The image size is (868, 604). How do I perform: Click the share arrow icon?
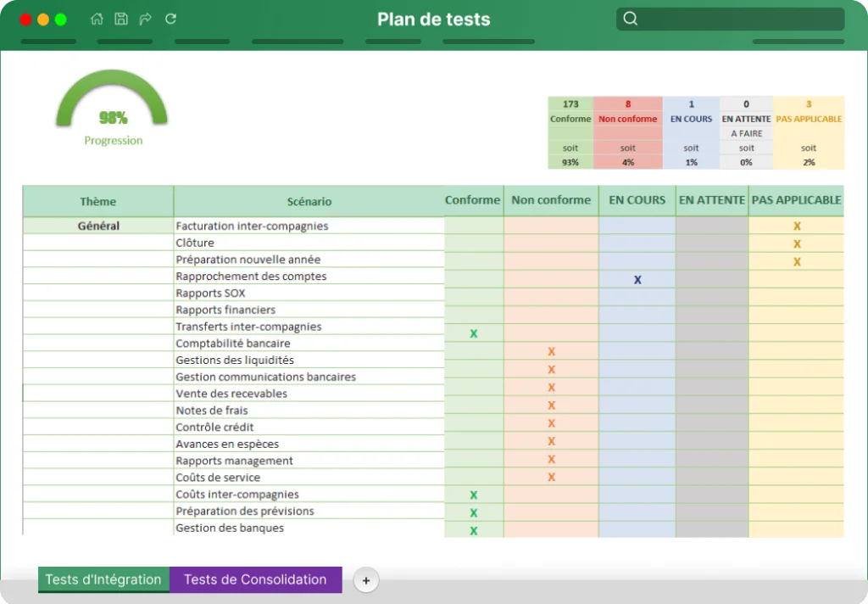coord(146,20)
